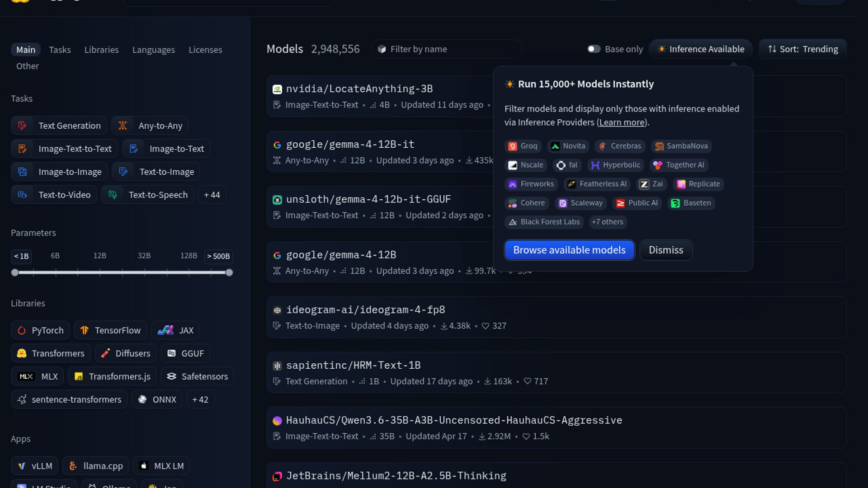
Task: Click the right parameter slider handle
Action: [229, 272]
